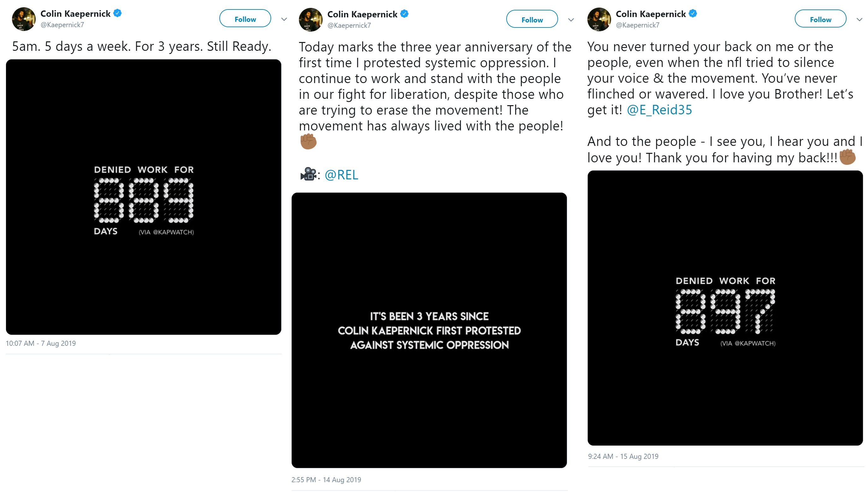Open the @E_Reid35 mention link
This screenshot has height=492, width=868.
659,110
